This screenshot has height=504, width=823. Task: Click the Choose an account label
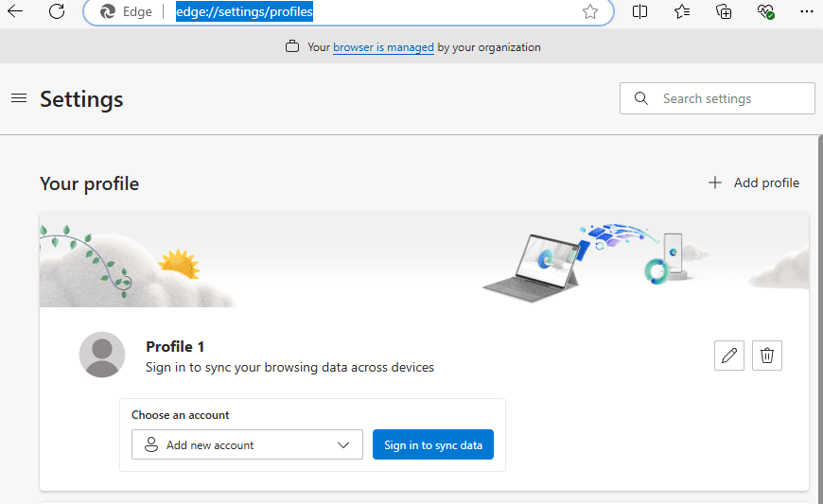click(180, 415)
